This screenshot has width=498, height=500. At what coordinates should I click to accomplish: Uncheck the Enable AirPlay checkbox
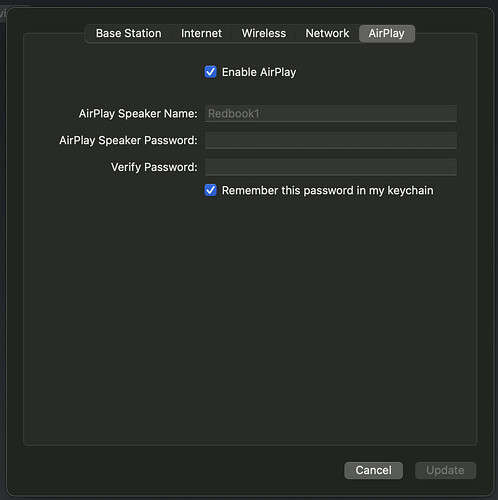tap(211, 72)
